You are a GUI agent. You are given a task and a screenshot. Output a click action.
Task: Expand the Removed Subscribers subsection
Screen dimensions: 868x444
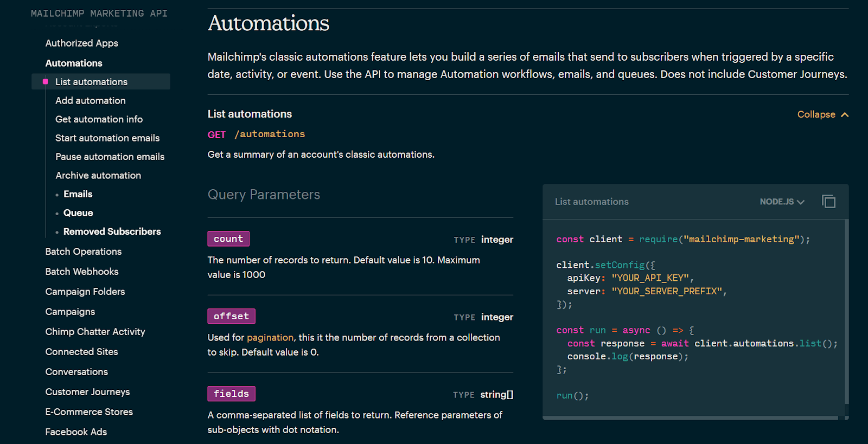coord(112,231)
